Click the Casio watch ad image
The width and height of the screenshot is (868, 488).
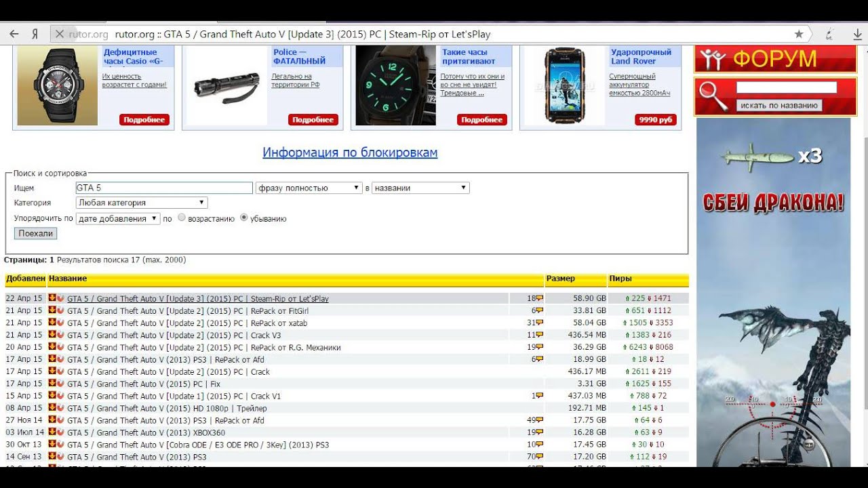[x=58, y=86]
